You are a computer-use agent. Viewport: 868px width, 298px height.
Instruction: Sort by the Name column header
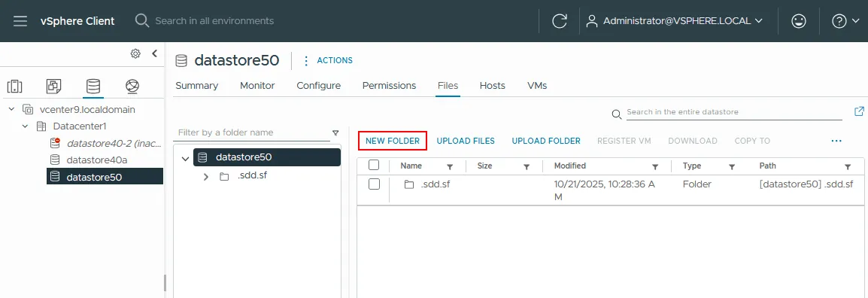(x=411, y=166)
